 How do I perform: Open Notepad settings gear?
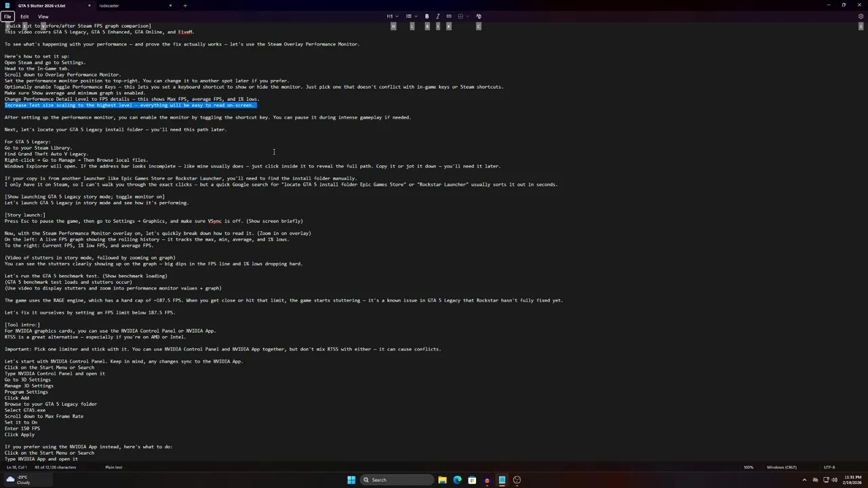pos(861,16)
